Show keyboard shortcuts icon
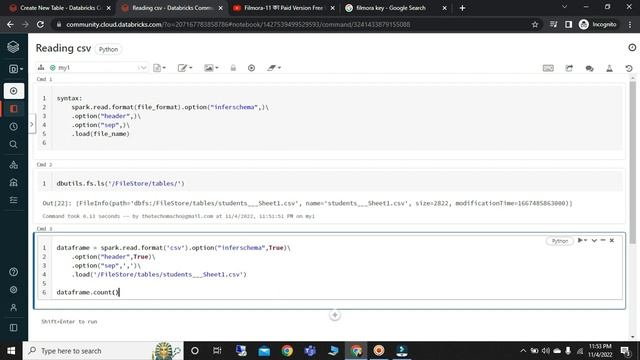Image resolution: width=640 pixels, height=360 pixels. coord(548,68)
